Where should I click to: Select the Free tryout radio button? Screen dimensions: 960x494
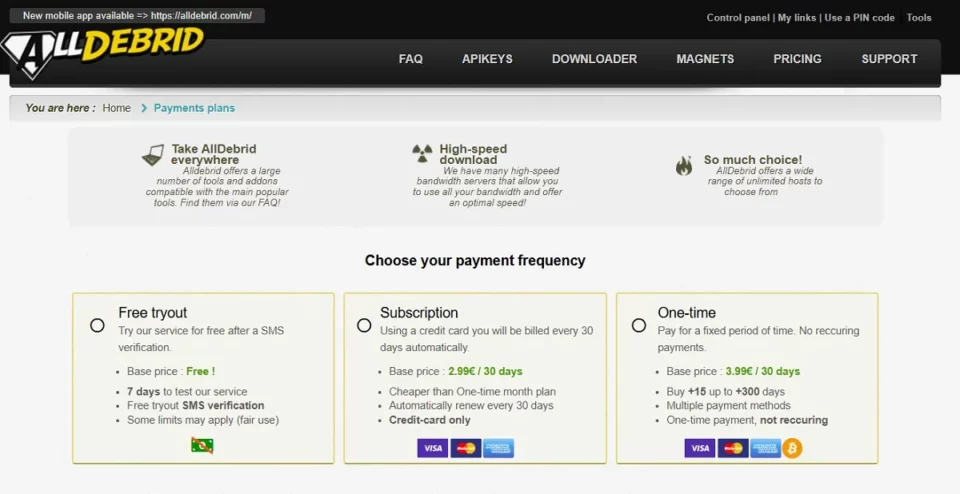[x=97, y=325]
